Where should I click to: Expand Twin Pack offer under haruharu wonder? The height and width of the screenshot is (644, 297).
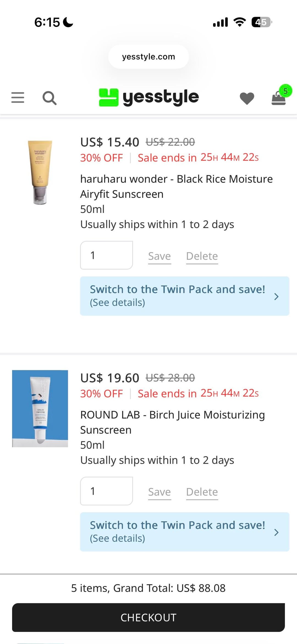pos(185,296)
